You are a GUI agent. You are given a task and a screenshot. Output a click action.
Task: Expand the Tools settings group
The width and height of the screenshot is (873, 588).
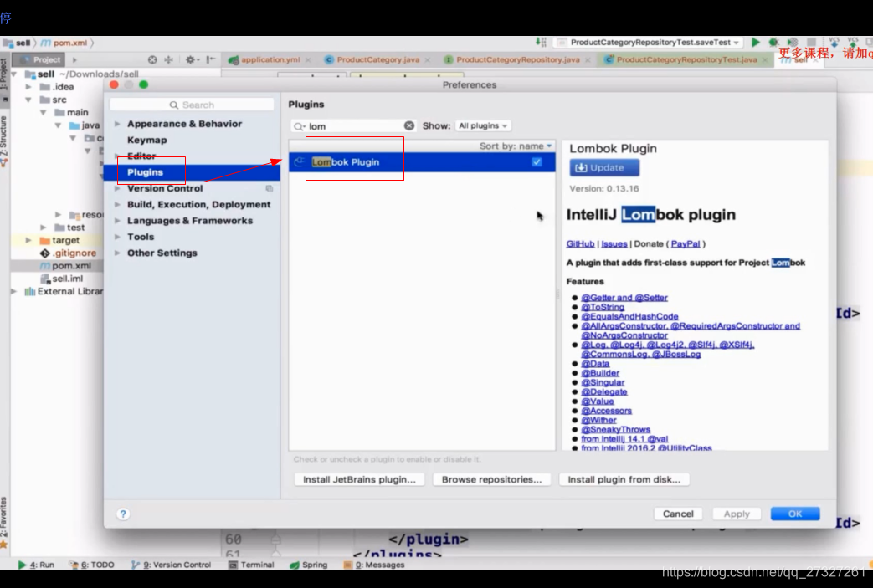coord(117,237)
